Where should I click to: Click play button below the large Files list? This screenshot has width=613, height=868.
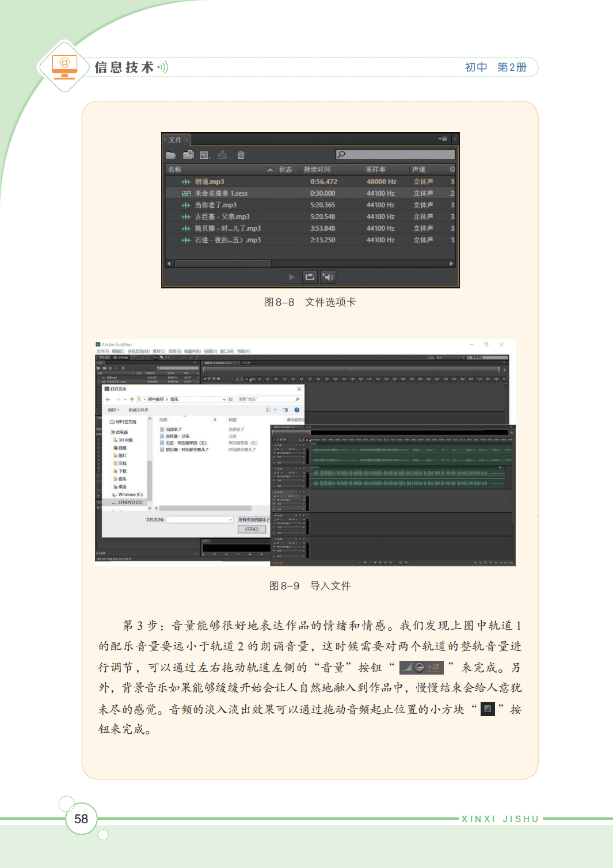292,277
